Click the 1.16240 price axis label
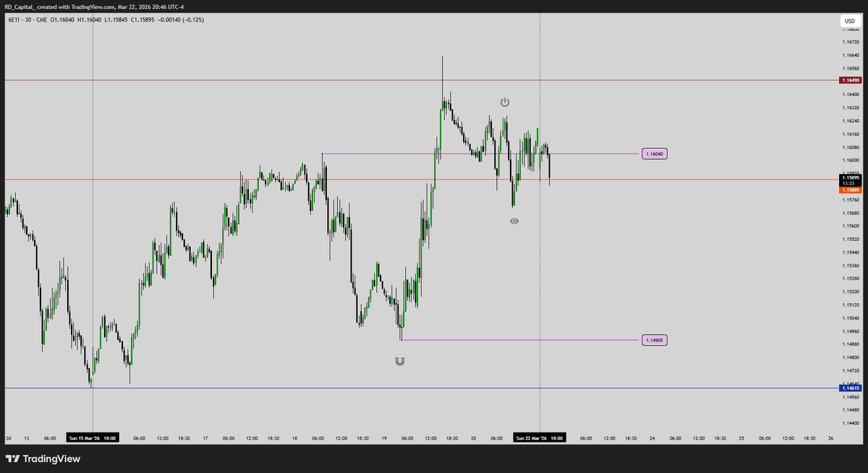Viewport: 868px width, 473px height. point(851,121)
